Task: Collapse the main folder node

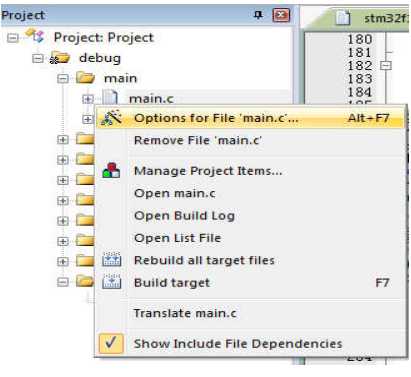Action: [63, 79]
